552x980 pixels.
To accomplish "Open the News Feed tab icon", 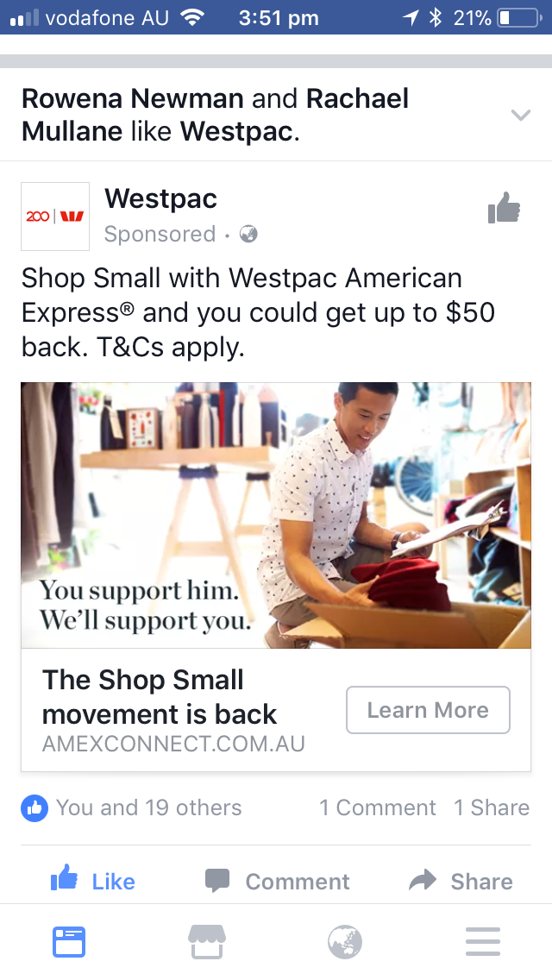I will [x=69, y=943].
